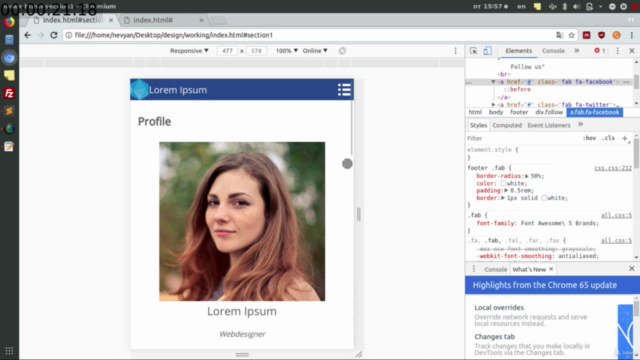Open the Event Listeners tab
640x360 pixels.
point(549,125)
